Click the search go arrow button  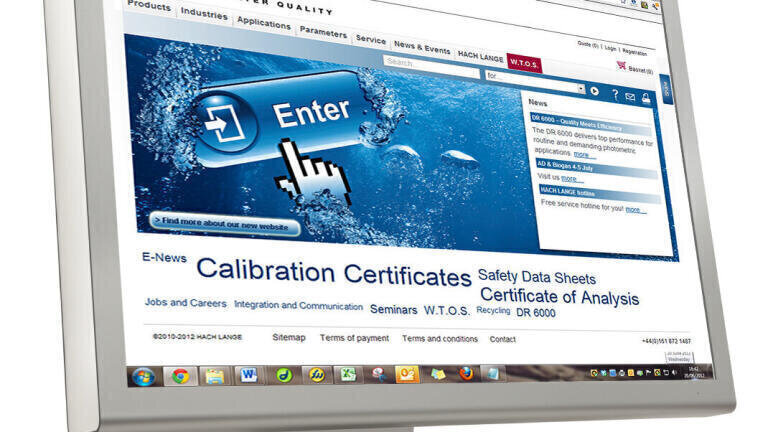point(594,91)
